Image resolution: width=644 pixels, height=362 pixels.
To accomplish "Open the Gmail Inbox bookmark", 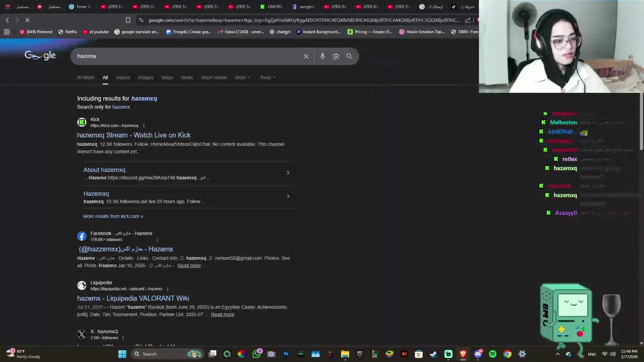I will (240, 32).
